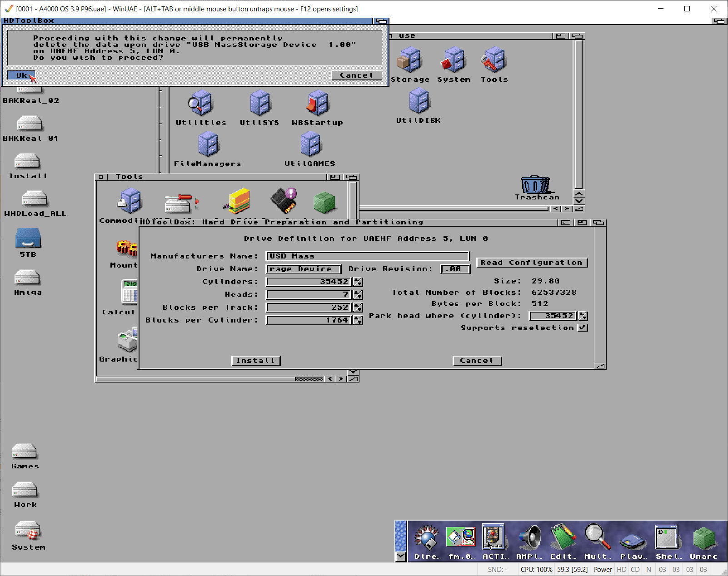728x576 pixels.
Task: Click Read Configuration button
Action: pyautogui.click(x=532, y=263)
